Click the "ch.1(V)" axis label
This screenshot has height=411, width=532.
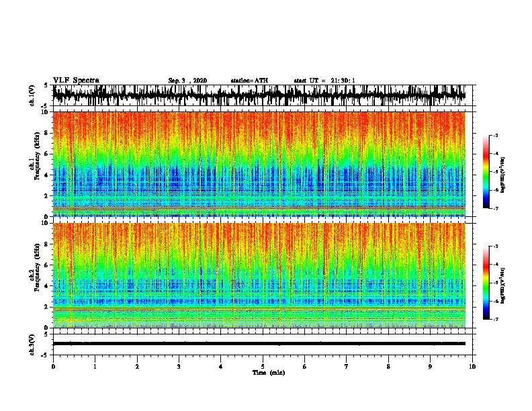coord(32,95)
